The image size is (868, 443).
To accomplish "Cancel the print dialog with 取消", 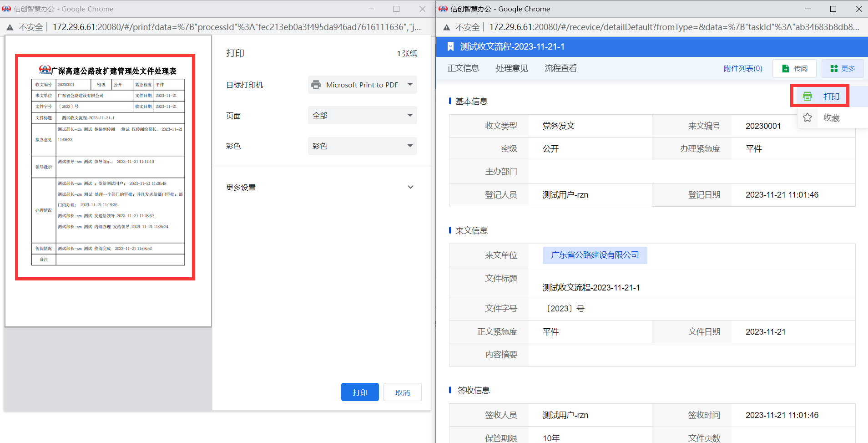I will tap(403, 392).
